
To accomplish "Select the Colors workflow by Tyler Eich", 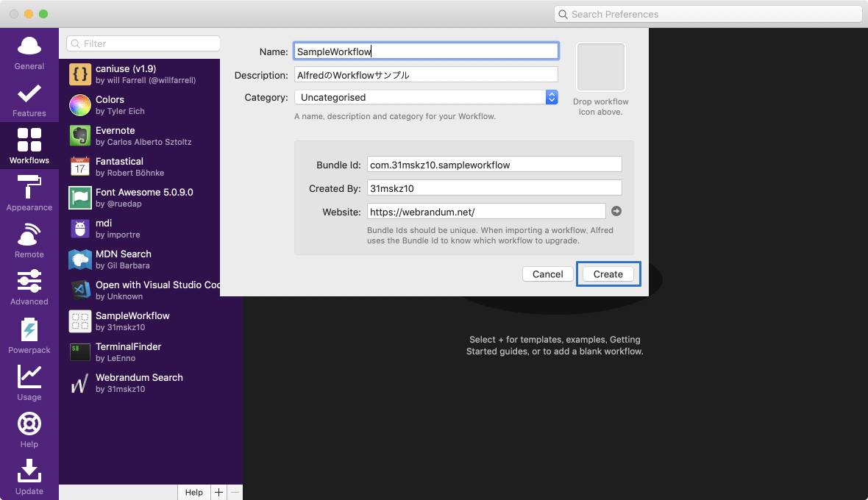I will (x=132, y=105).
